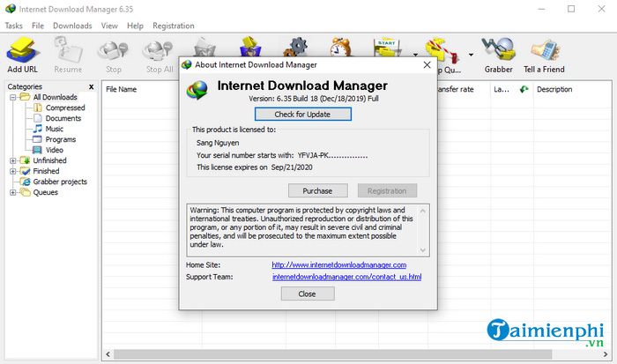Expand the Unfinished category
The image size is (617, 364).
12,160
